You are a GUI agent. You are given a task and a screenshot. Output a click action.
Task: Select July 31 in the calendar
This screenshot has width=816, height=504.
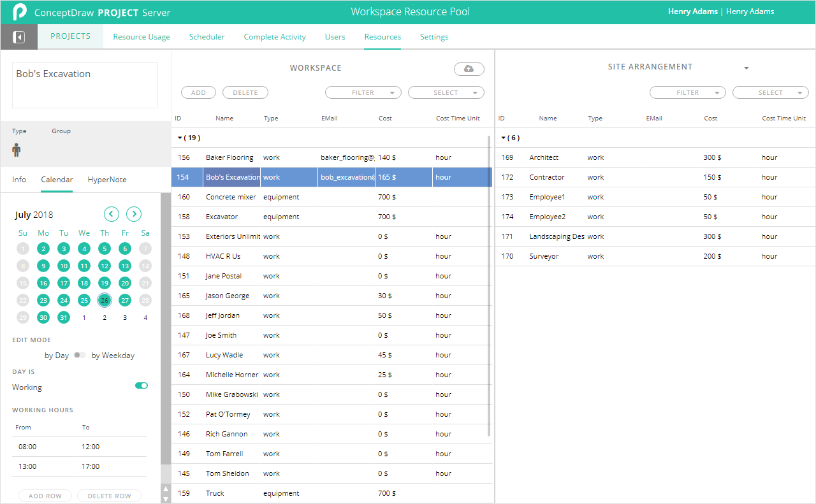pos(64,317)
